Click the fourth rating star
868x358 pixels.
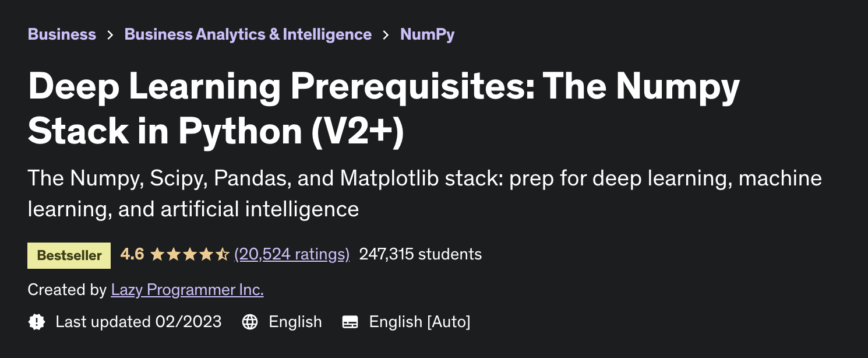tap(206, 254)
